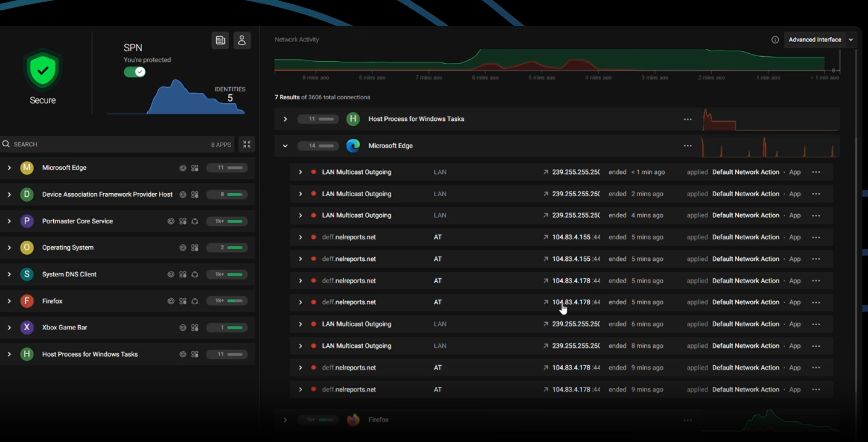The image size is (868, 442).
Task: Click the 14 connections badge for Microsoft Edge
Action: pyautogui.click(x=318, y=146)
